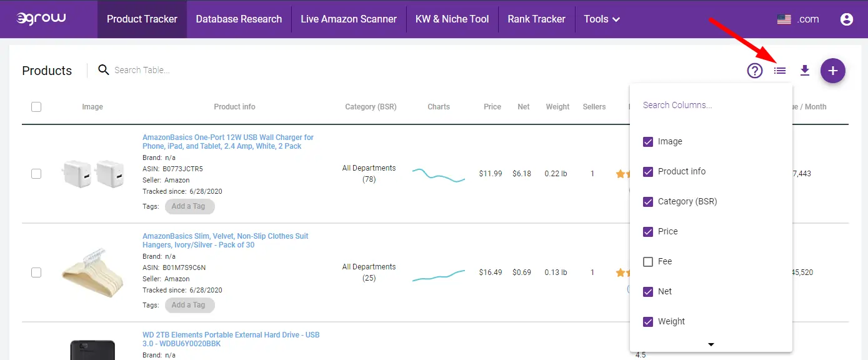
Task: Enable the Fee column checkbox
Action: (648, 261)
